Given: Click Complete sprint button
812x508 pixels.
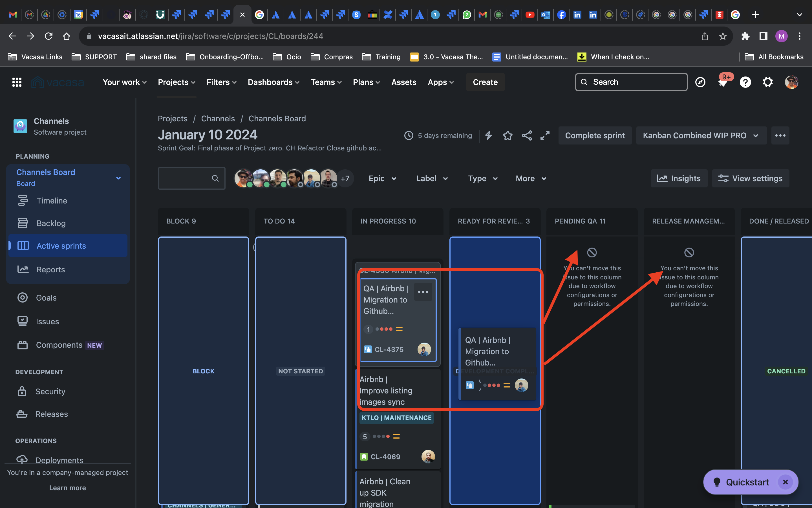Looking at the screenshot, I should pos(595,135).
